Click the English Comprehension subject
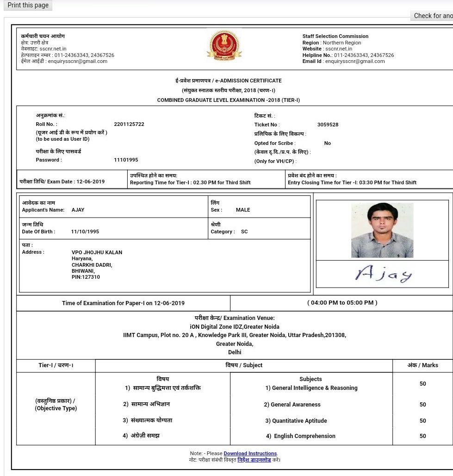The width and height of the screenshot is (453, 476). (x=301, y=436)
